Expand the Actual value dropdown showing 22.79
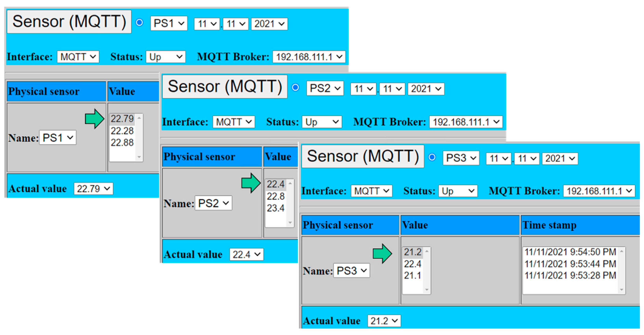 [x=93, y=189]
